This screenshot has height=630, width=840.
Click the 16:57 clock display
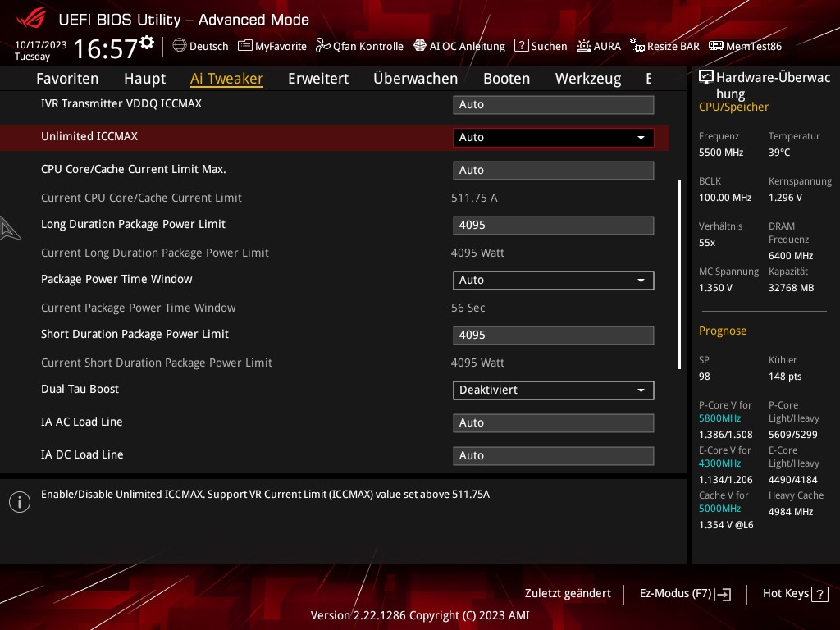(x=106, y=48)
